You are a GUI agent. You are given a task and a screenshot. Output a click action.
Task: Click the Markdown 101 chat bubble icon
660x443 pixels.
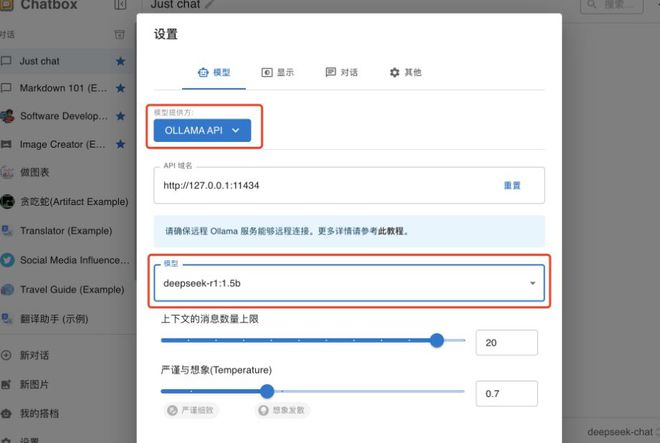(x=6, y=88)
